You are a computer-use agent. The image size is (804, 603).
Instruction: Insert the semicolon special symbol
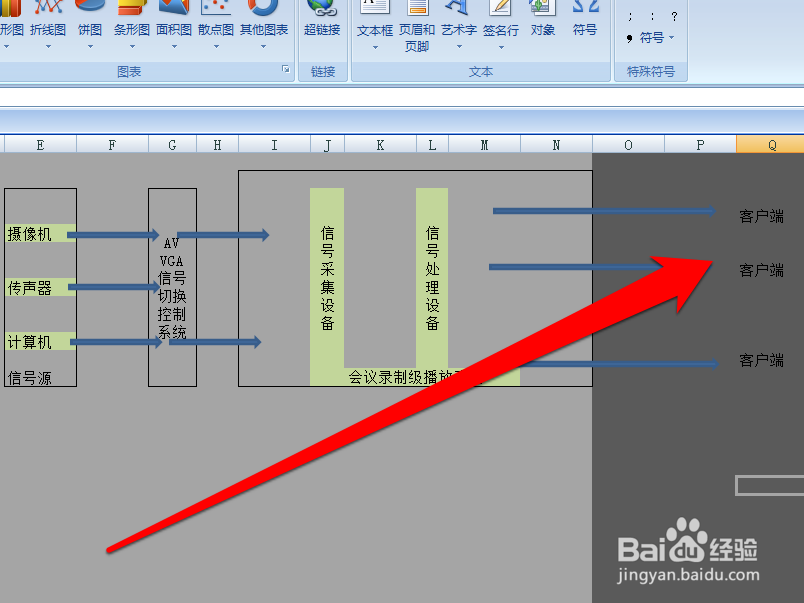pyautogui.click(x=630, y=17)
